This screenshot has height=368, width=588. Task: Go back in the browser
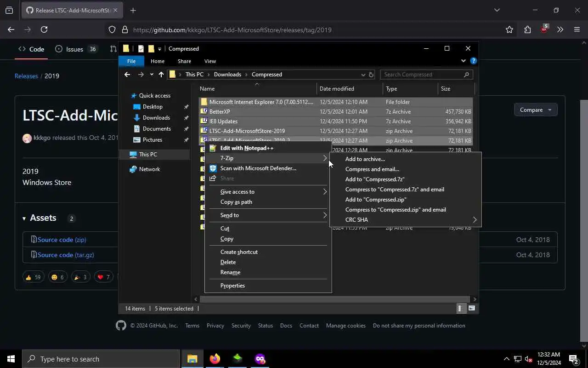coord(11,29)
